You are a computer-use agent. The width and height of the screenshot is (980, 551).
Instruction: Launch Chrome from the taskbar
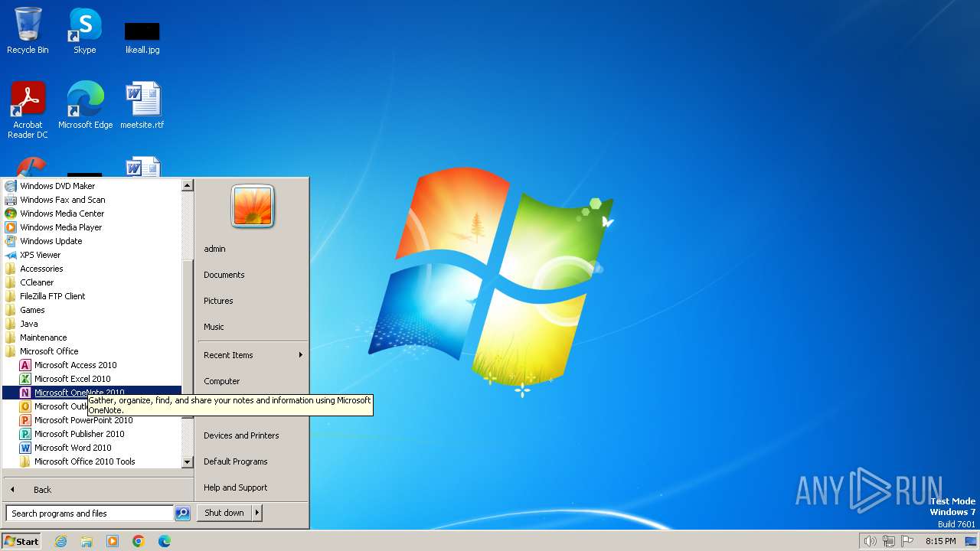click(x=139, y=541)
